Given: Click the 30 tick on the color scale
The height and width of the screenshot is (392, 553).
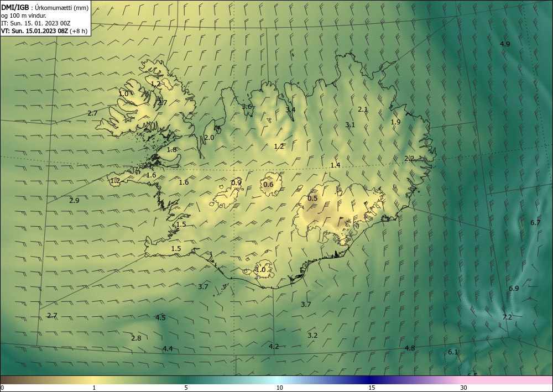Looking at the screenshot, I should [464, 388].
